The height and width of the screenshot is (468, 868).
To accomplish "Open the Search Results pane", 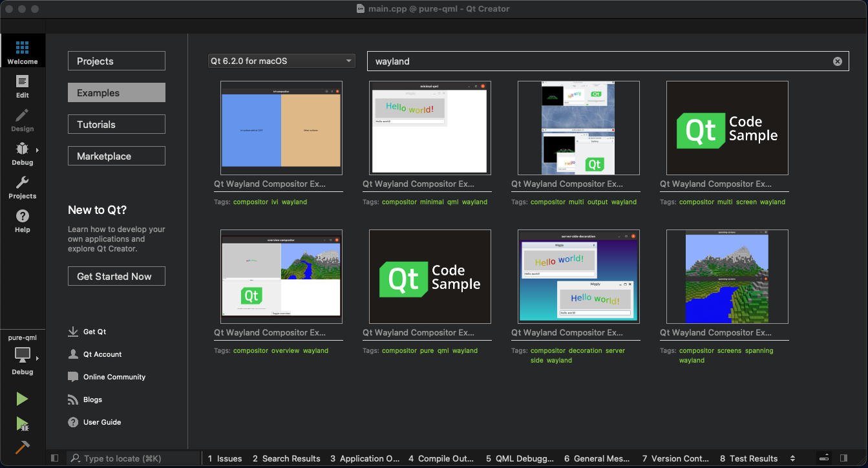I will tap(286, 458).
